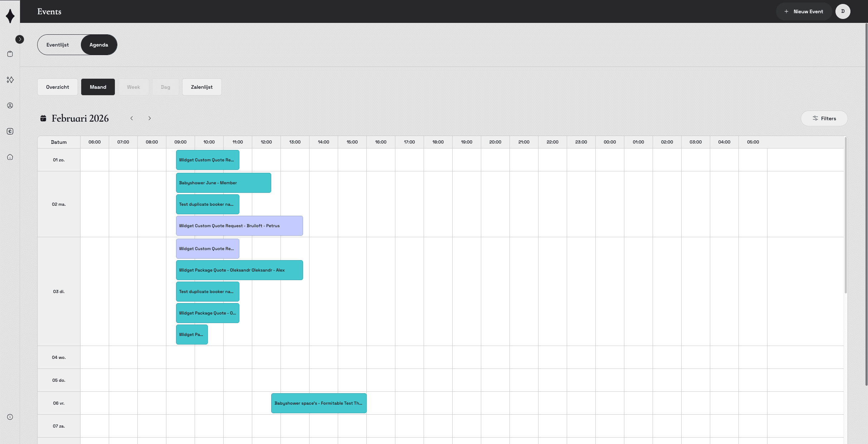Screen dimensions: 868x444
Task: Select the Agenda toggle option
Action: point(99,45)
